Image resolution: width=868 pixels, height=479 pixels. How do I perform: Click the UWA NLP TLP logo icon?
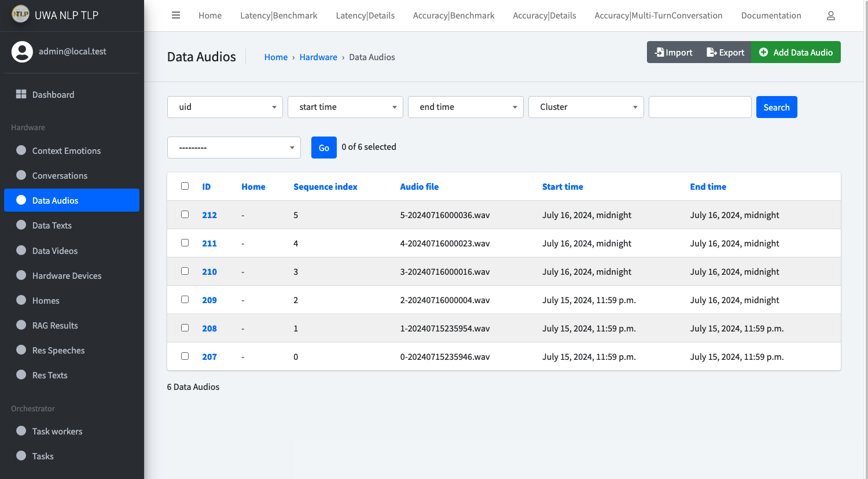pyautogui.click(x=21, y=14)
